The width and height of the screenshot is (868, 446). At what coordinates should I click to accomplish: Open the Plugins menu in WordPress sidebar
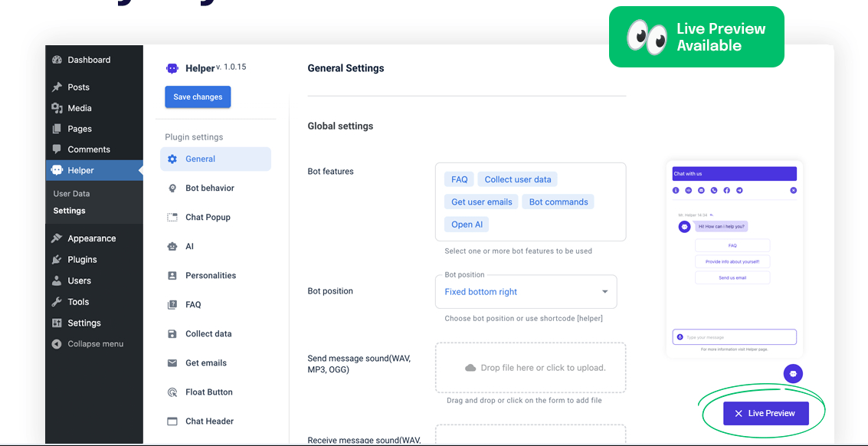[x=82, y=260]
